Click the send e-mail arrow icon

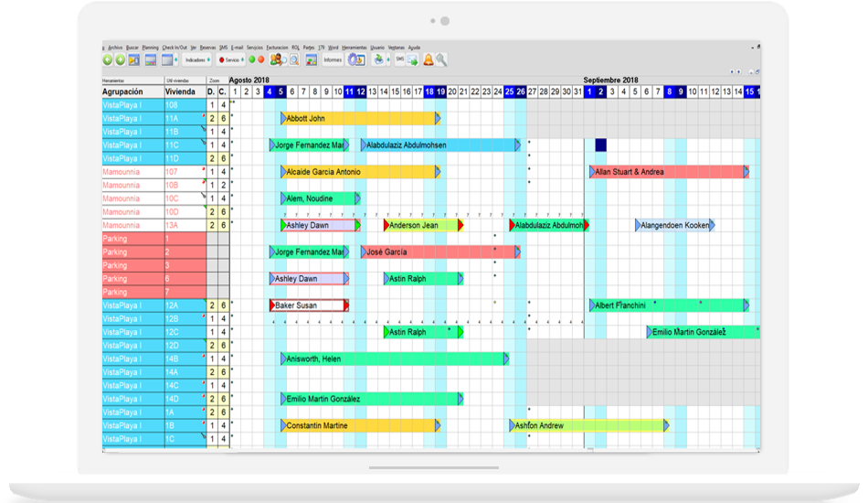(x=413, y=60)
